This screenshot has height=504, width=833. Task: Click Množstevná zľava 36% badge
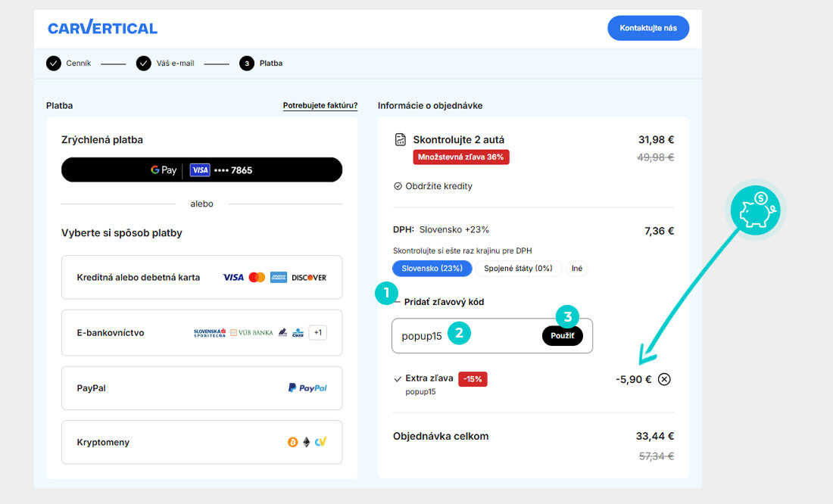pos(461,157)
